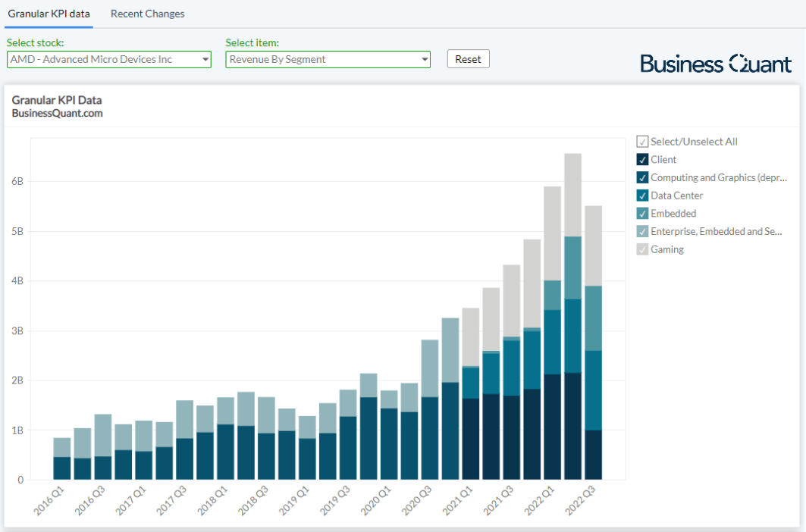Click the tallest bar's gray Gaming segment
The height and width of the screenshot is (532, 806).
572,195
